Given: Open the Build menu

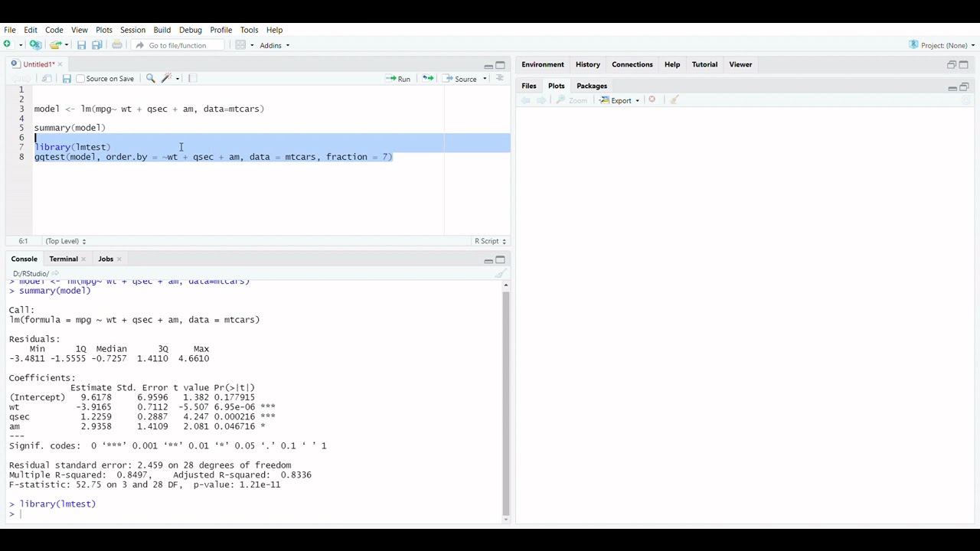Looking at the screenshot, I should pyautogui.click(x=162, y=30).
